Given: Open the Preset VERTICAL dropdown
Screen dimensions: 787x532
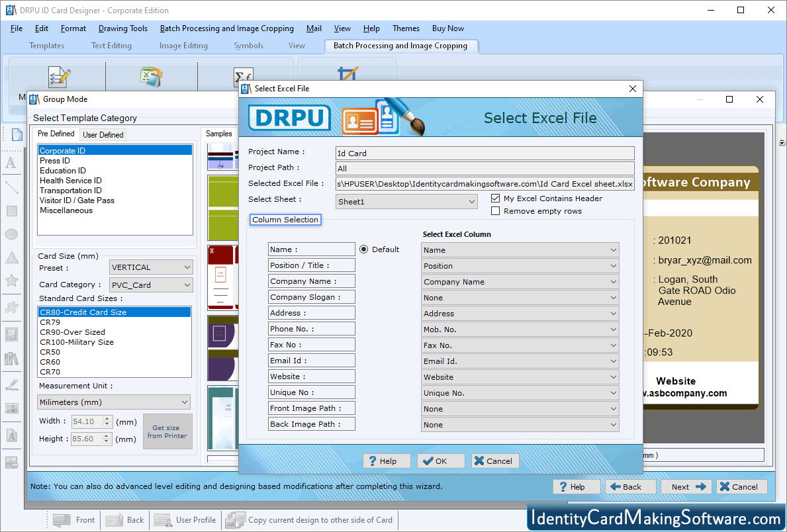Looking at the screenshot, I should pos(151,267).
